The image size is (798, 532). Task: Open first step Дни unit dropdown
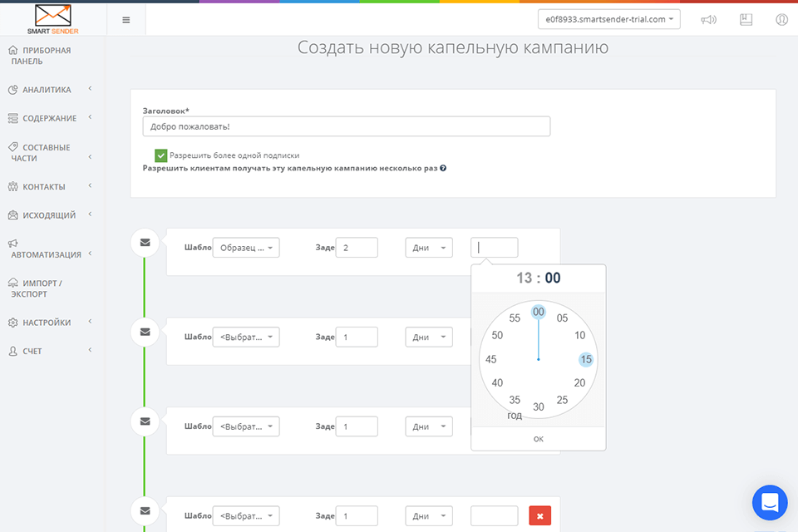[x=429, y=248]
